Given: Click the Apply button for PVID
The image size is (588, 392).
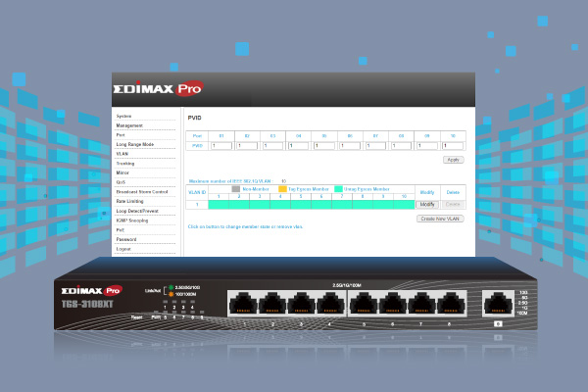Looking at the screenshot, I should [454, 160].
